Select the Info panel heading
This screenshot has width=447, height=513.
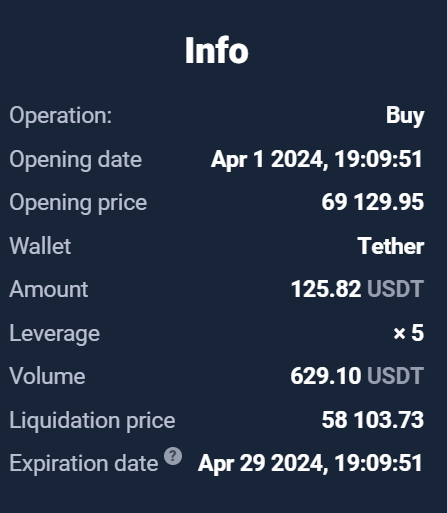(x=217, y=51)
